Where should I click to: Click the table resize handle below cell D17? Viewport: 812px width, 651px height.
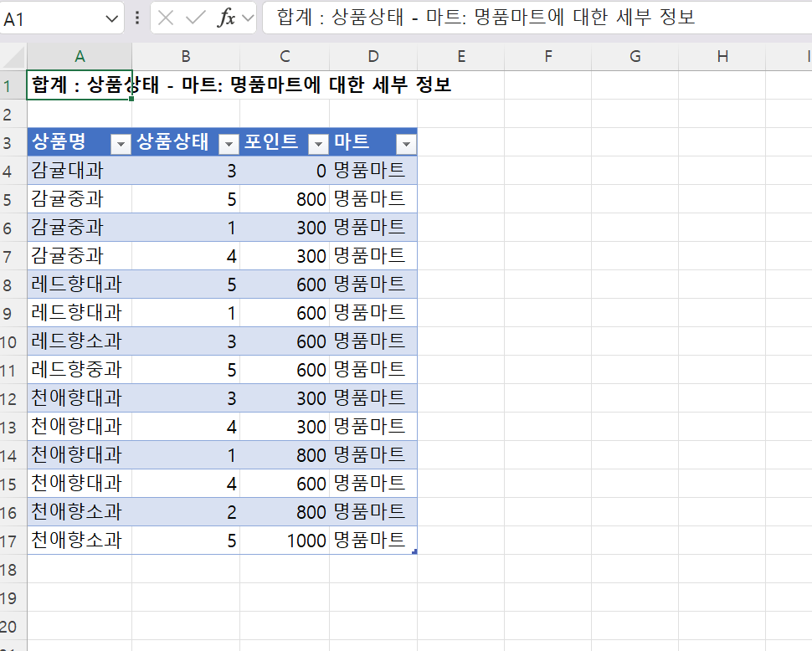point(414,551)
